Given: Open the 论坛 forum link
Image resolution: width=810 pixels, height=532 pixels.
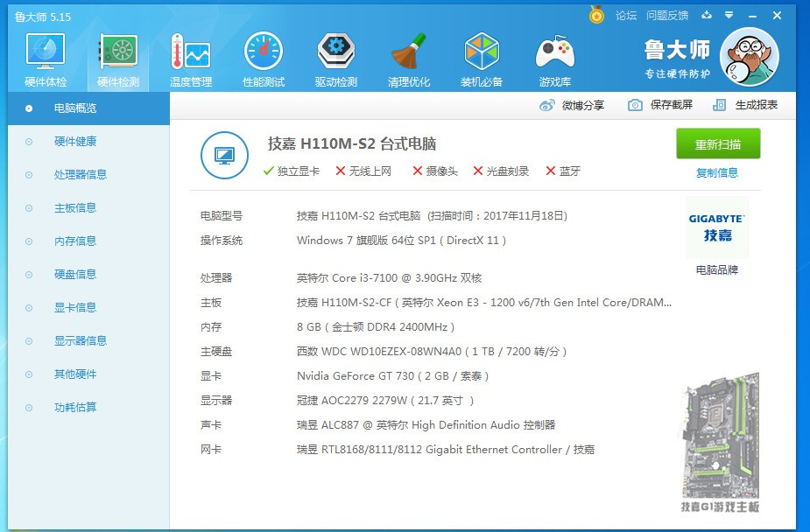Looking at the screenshot, I should tap(626, 16).
